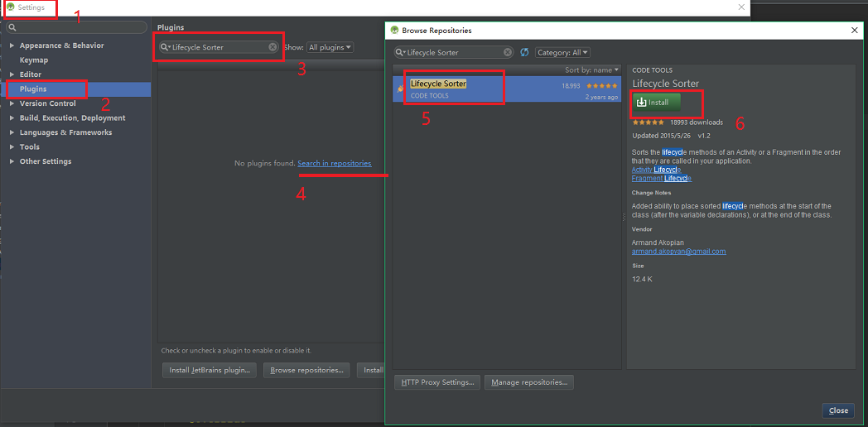Open HTTP Proxy Settings
Image resolution: width=868 pixels, height=427 pixels.
pyautogui.click(x=437, y=382)
